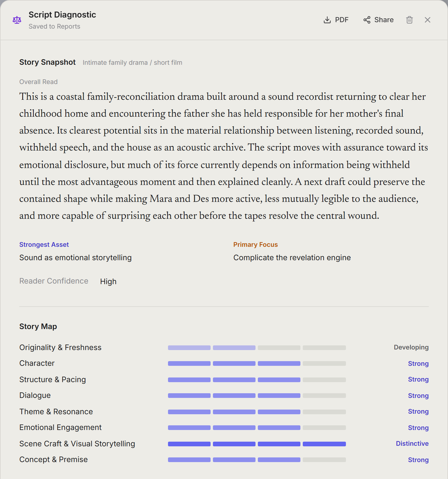Viewport: 448px width, 479px height.
Task: Click the Overall Read summary paragraph
Action: pos(224,156)
